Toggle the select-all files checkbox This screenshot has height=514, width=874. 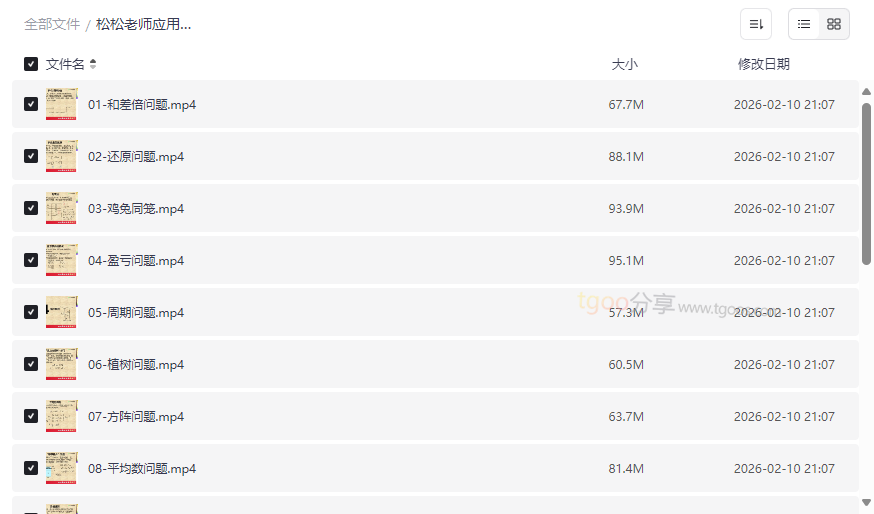31,64
